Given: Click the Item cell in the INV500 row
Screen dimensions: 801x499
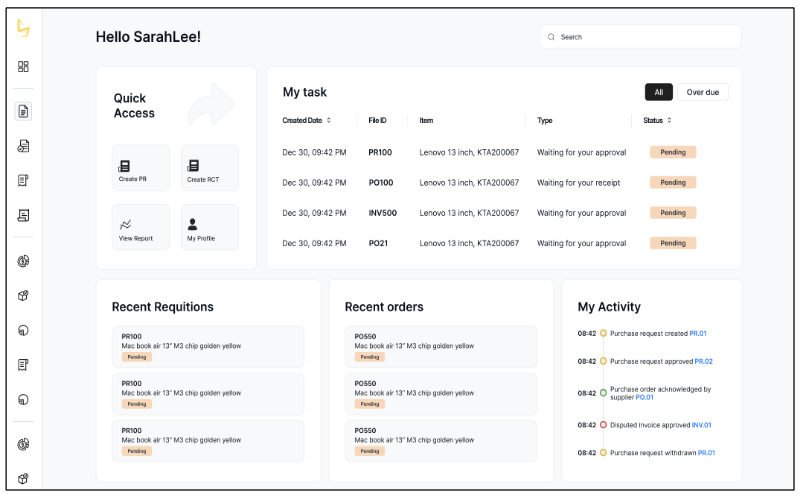Looking at the screenshot, I should 469,213.
